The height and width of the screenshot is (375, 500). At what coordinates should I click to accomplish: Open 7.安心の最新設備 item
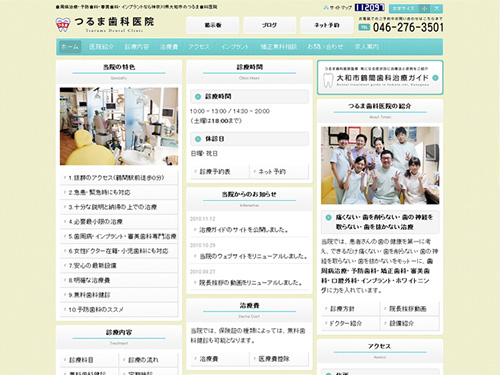119,266
